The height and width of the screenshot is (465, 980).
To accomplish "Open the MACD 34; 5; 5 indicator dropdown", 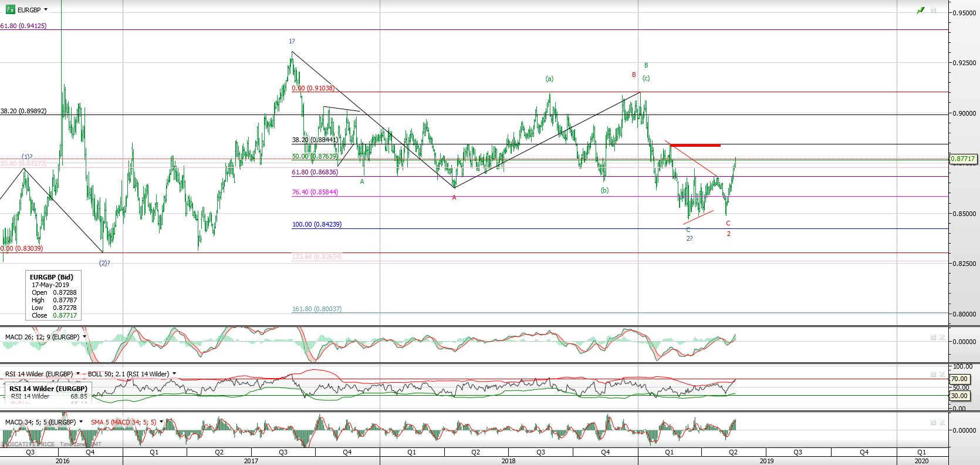I will (x=81, y=422).
